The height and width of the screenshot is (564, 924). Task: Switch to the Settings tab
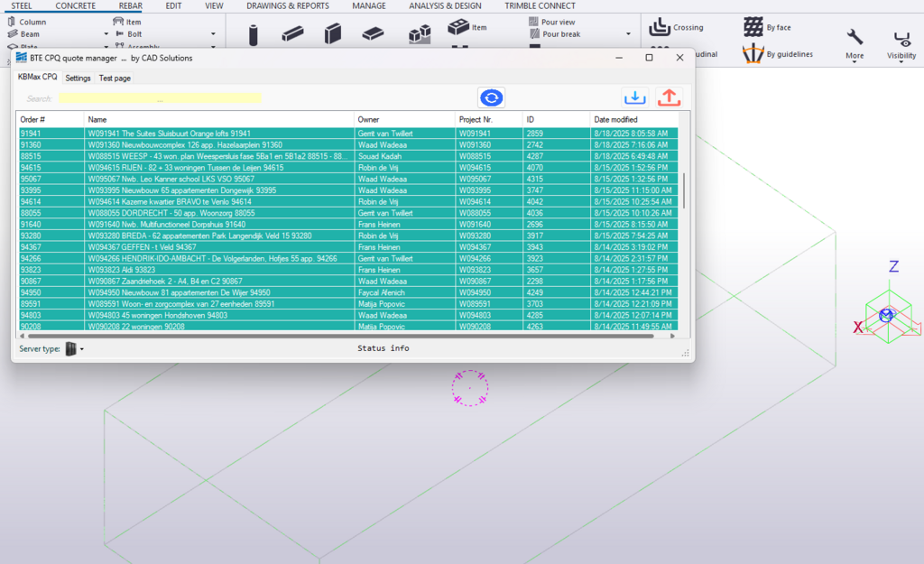click(x=78, y=79)
